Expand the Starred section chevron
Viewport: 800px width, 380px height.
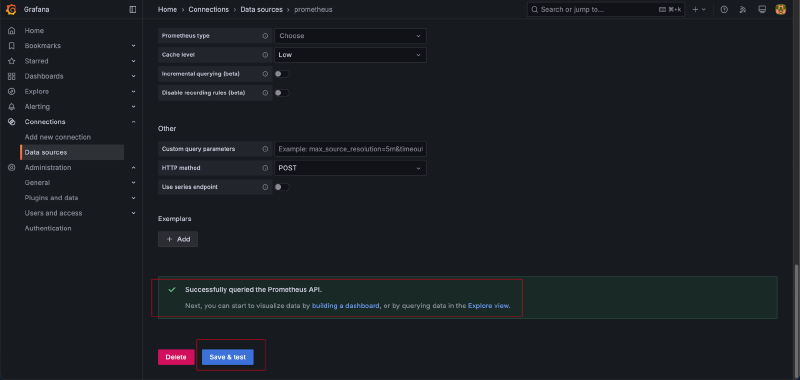133,61
